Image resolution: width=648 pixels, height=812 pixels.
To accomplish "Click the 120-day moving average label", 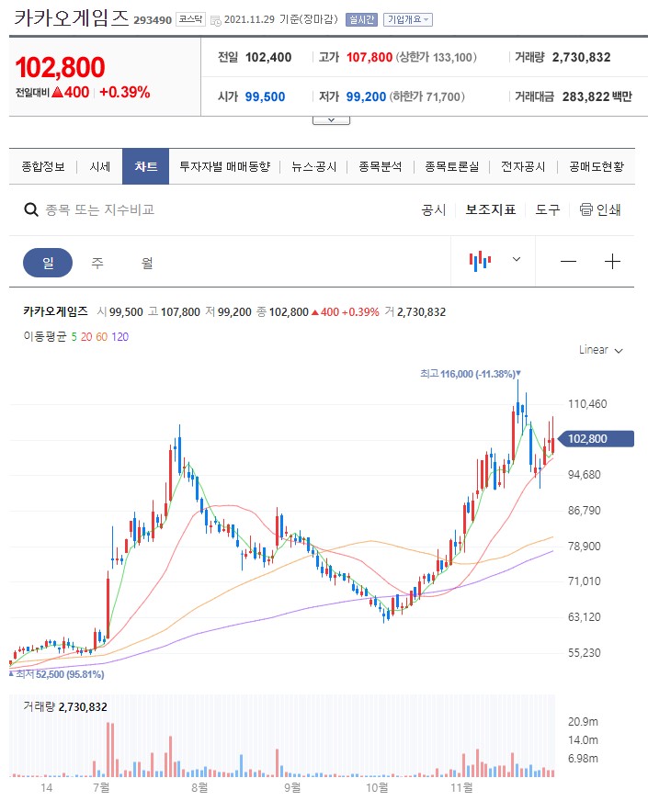I will point(119,337).
